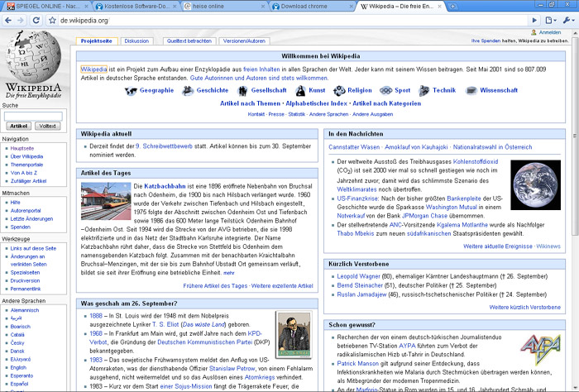This screenshot has width=579, height=392.
Task: Click the Sport Olympic rings icon
Action: pos(386,90)
